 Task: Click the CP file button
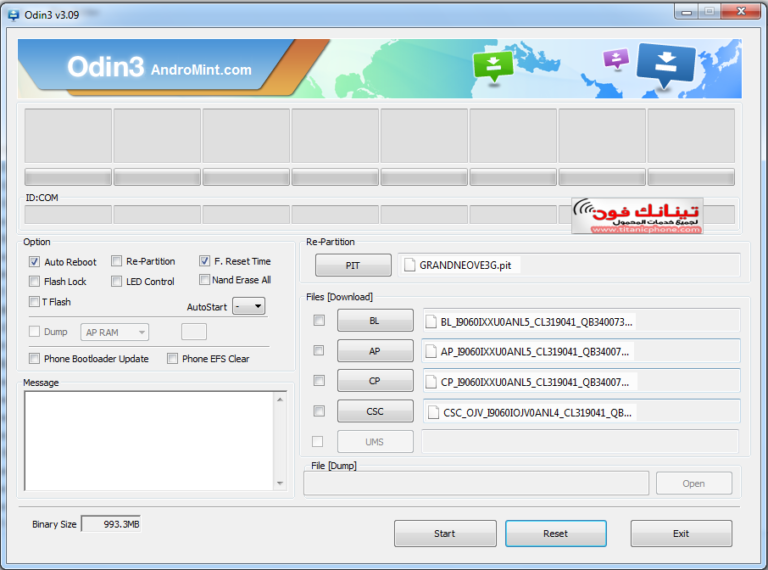tap(375, 381)
